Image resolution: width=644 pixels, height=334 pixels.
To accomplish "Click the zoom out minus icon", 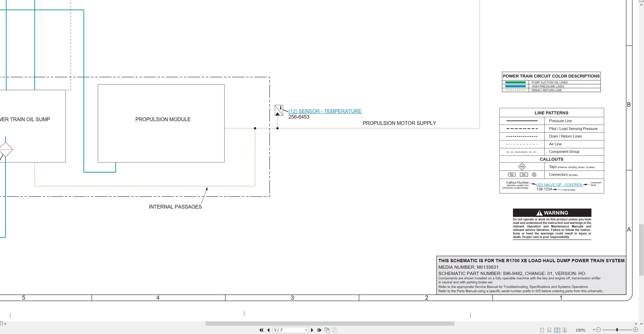I will (598, 330).
